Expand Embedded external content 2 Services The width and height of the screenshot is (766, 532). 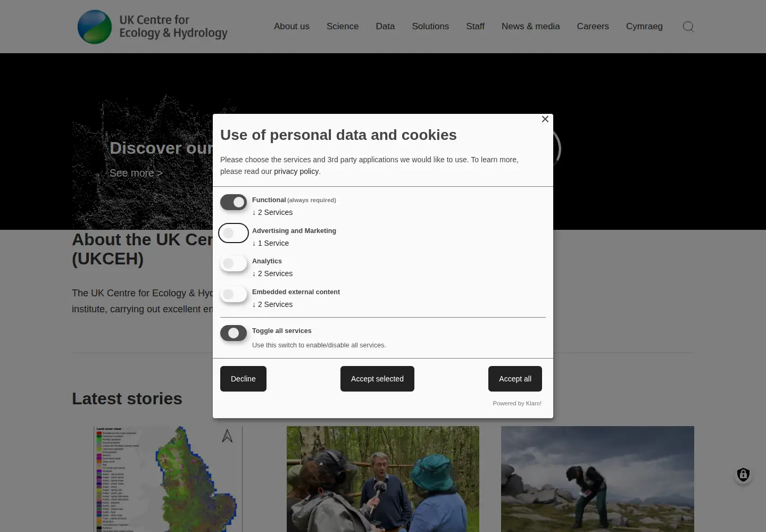272,304
